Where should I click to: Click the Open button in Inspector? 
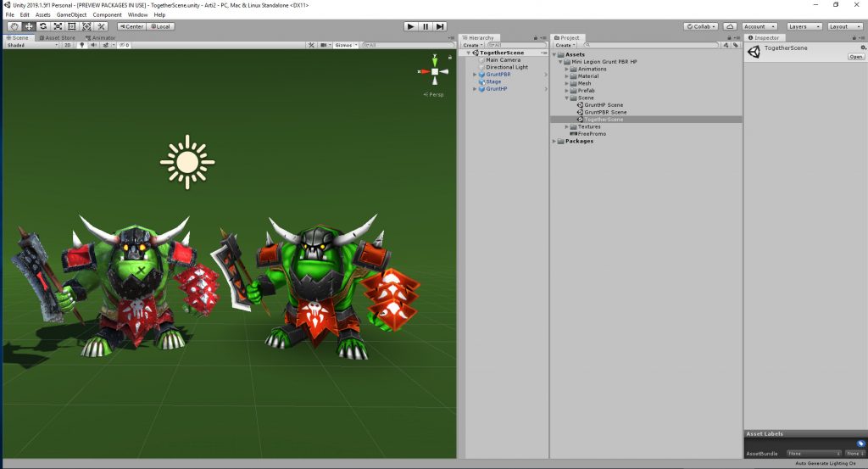[856, 57]
